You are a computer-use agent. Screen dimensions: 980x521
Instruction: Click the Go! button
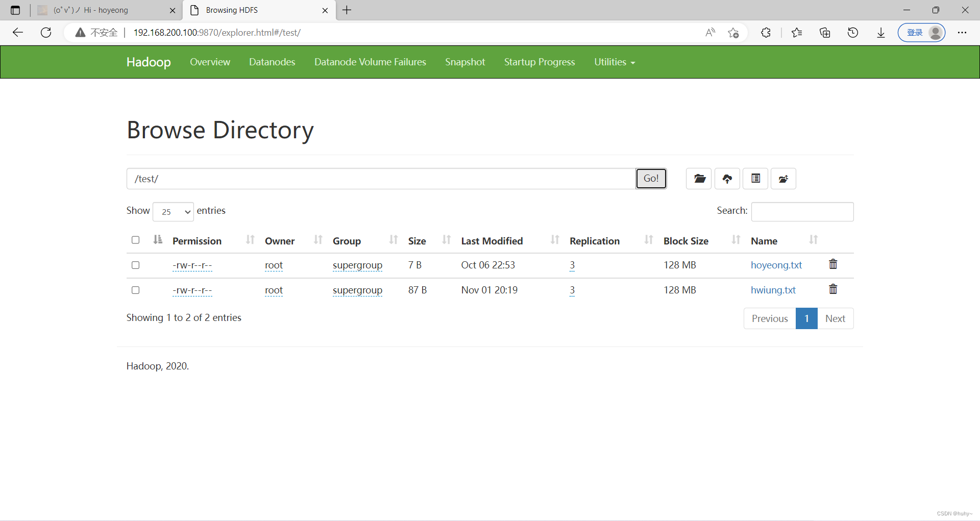click(651, 179)
